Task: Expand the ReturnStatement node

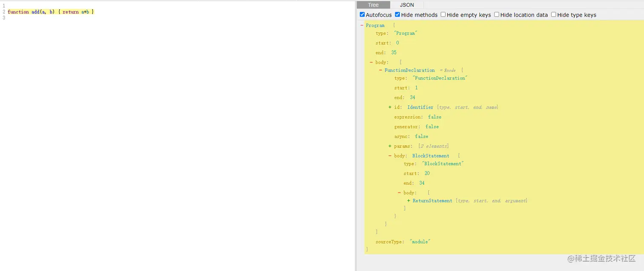Action: coord(409,200)
